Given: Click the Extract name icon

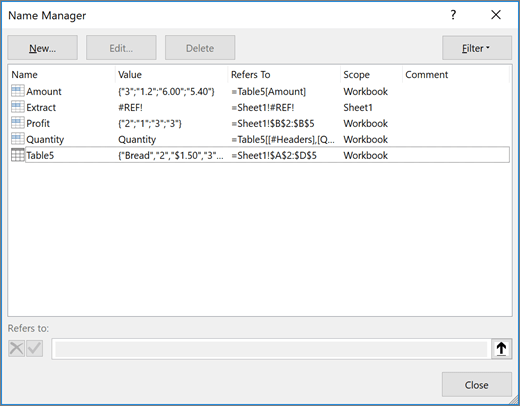Looking at the screenshot, I should pos(17,107).
